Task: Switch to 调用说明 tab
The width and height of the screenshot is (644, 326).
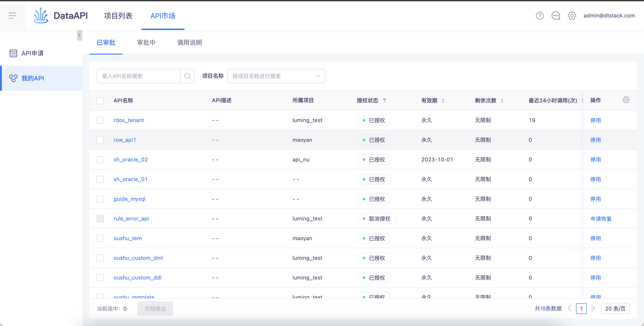Action: pos(189,42)
